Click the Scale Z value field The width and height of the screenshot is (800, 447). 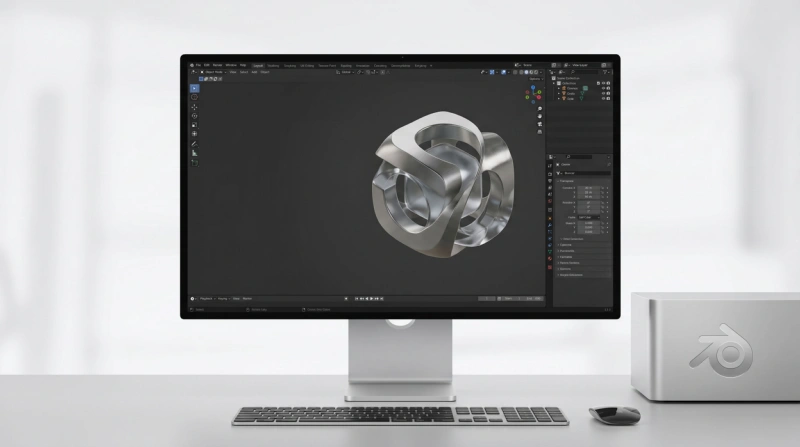(x=588, y=232)
